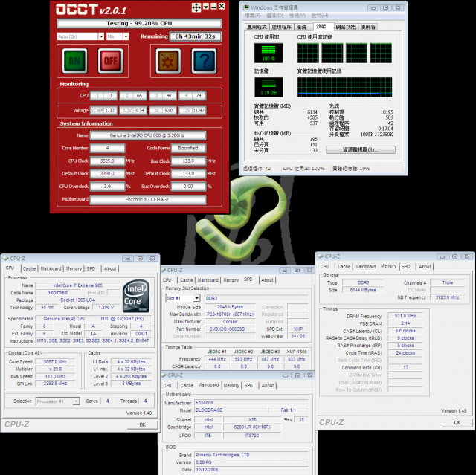Screen dimensions: 476x475
Task: Minimize the OCCT window
Action: (x=213, y=7)
